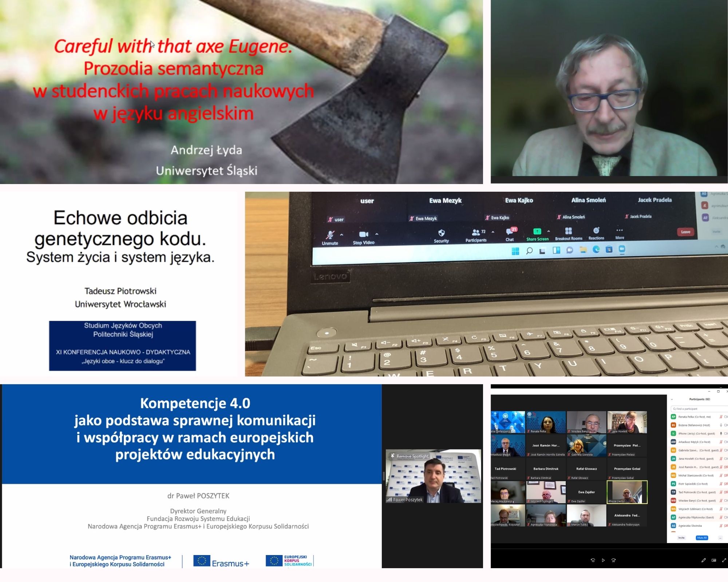Open Security options in Zoom toolbar

441,236
